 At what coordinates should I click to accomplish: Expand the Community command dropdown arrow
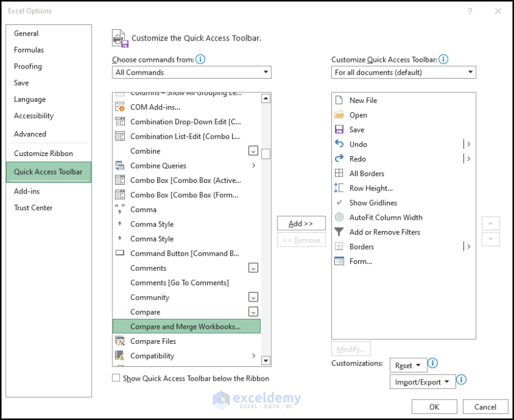point(253,297)
